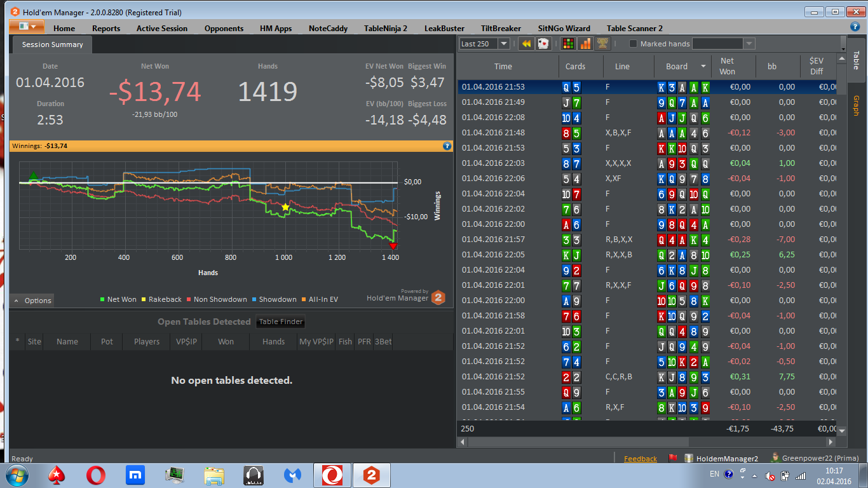
Task: Open the Windows Start menu
Action: click(17, 475)
